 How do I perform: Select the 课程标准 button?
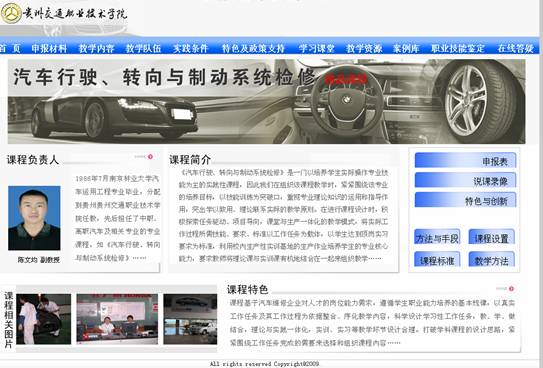tap(437, 259)
